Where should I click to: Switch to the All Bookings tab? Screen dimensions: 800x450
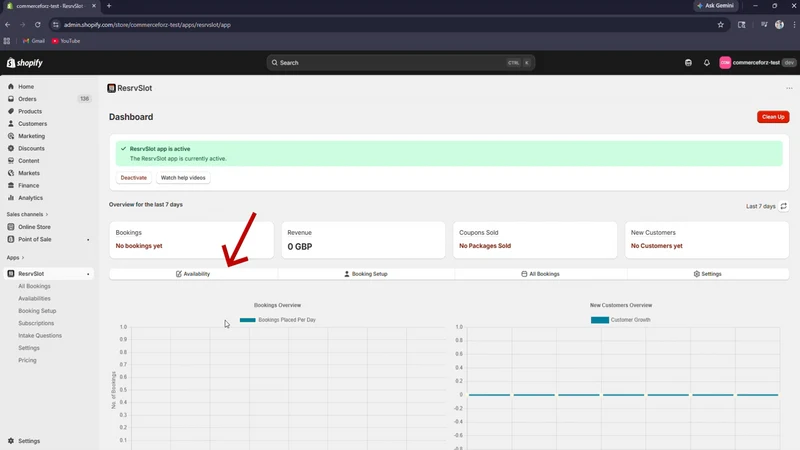pyautogui.click(x=540, y=274)
